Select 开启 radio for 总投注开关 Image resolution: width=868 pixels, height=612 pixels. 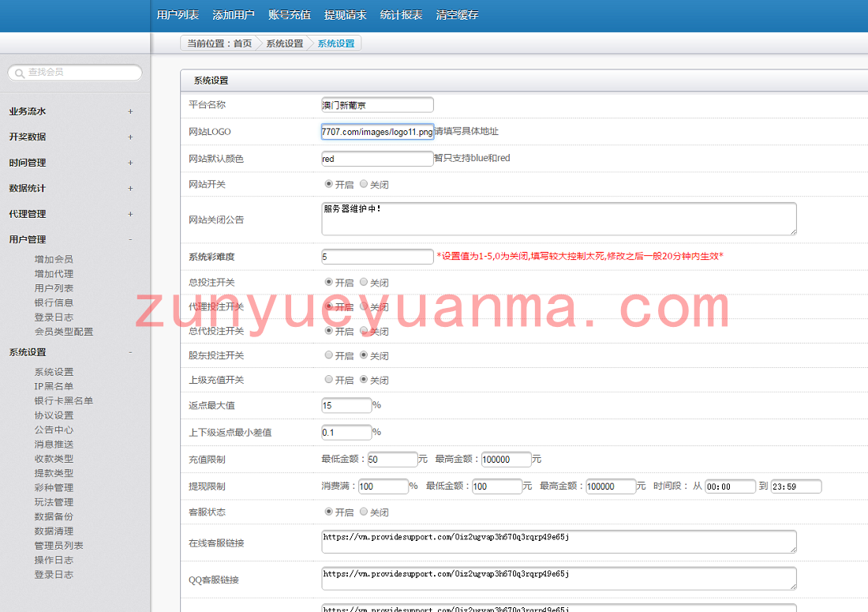pos(329,282)
